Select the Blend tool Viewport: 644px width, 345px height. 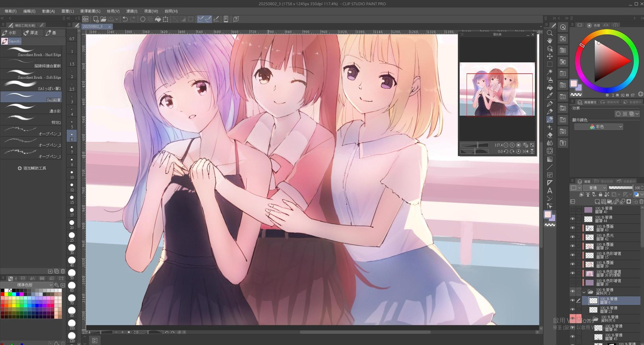pos(550,143)
